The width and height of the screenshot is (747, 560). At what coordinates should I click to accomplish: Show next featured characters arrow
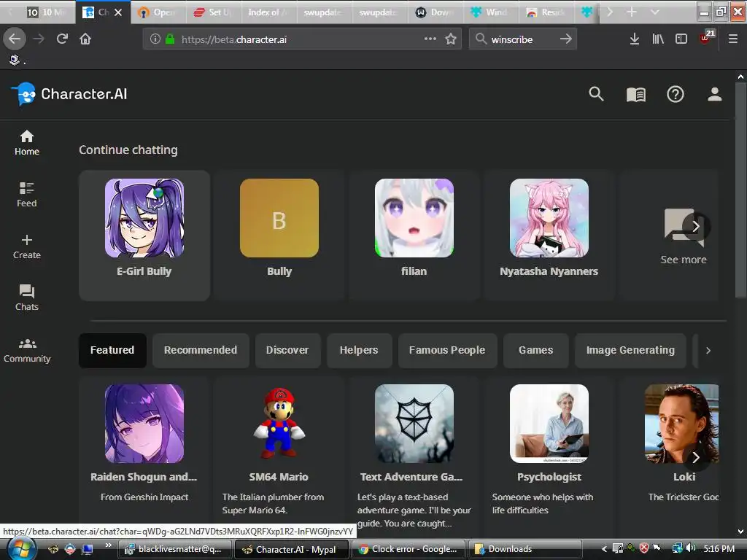pyautogui.click(x=695, y=458)
